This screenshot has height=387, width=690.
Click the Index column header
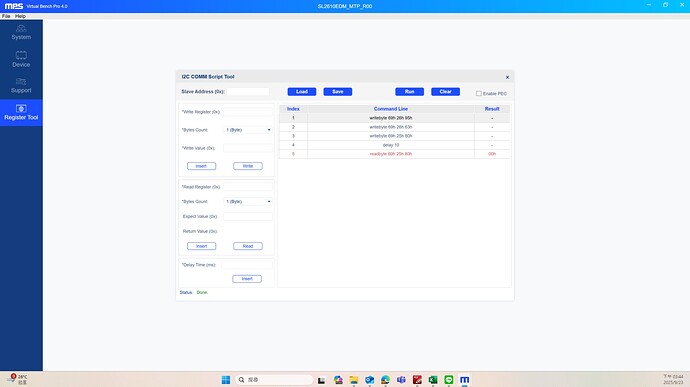[x=294, y=109]
